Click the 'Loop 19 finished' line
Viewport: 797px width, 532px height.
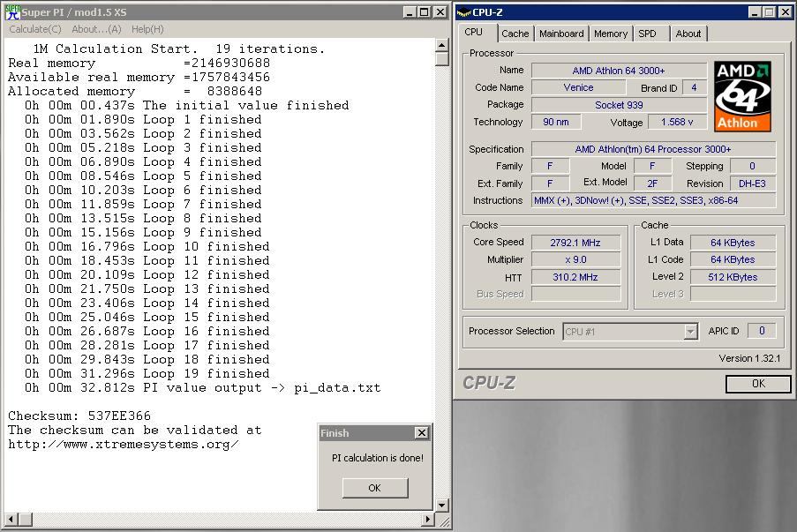(147, 373)
